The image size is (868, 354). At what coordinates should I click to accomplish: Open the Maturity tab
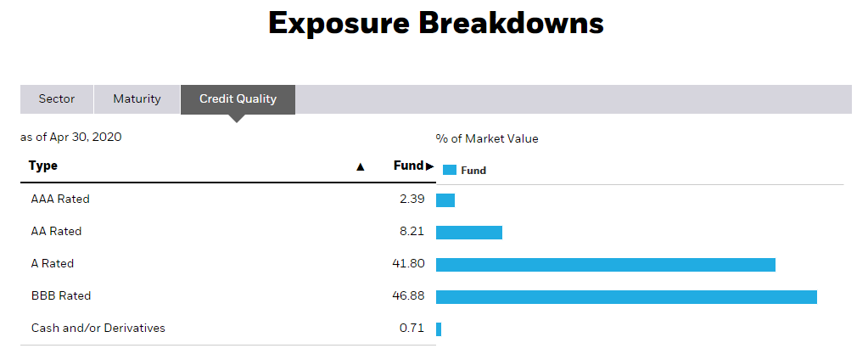coord(137,99)
